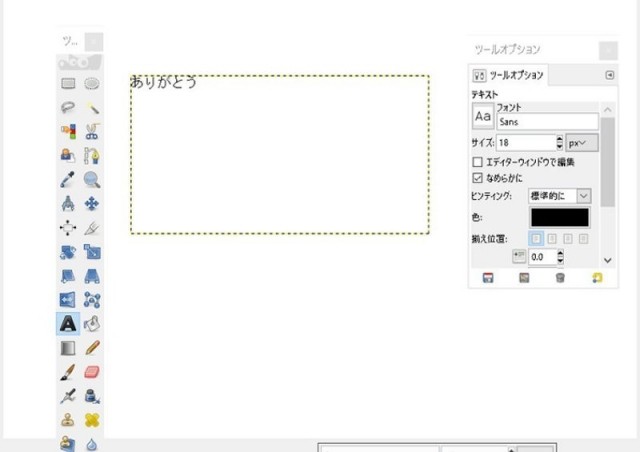The image size is (640, 452).
Task: Activate the Eraser tool
Action: (x=92, y=372)
